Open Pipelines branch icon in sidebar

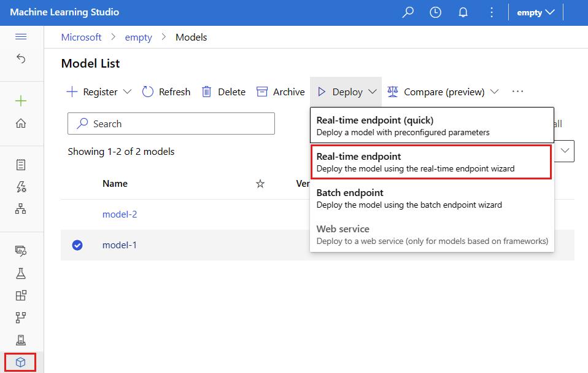pos(21,318)
